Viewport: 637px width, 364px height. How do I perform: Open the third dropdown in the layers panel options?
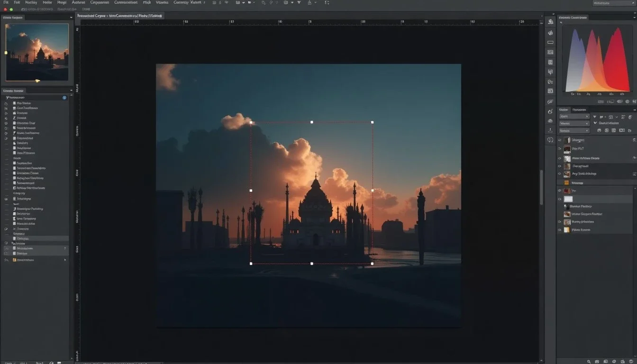tap(574, 130)
